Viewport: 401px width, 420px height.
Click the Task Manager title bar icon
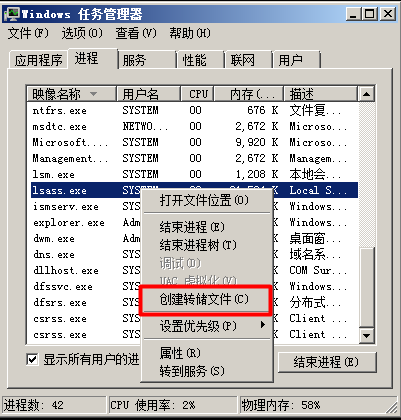click(12, 14)
